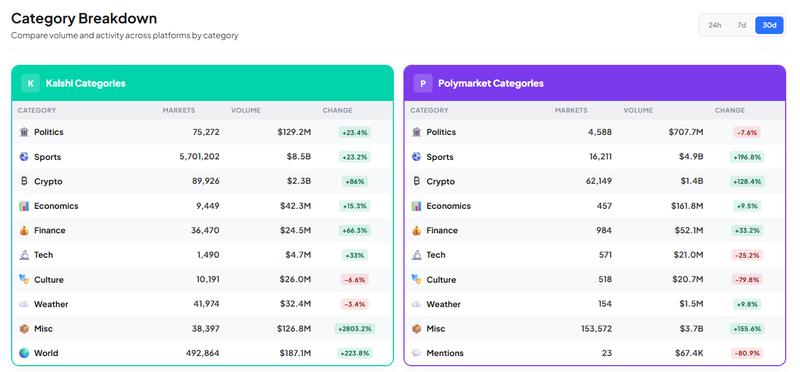Click the Polymarket Politics -7.6% change badge
The image size is (800, 372).
747,132
